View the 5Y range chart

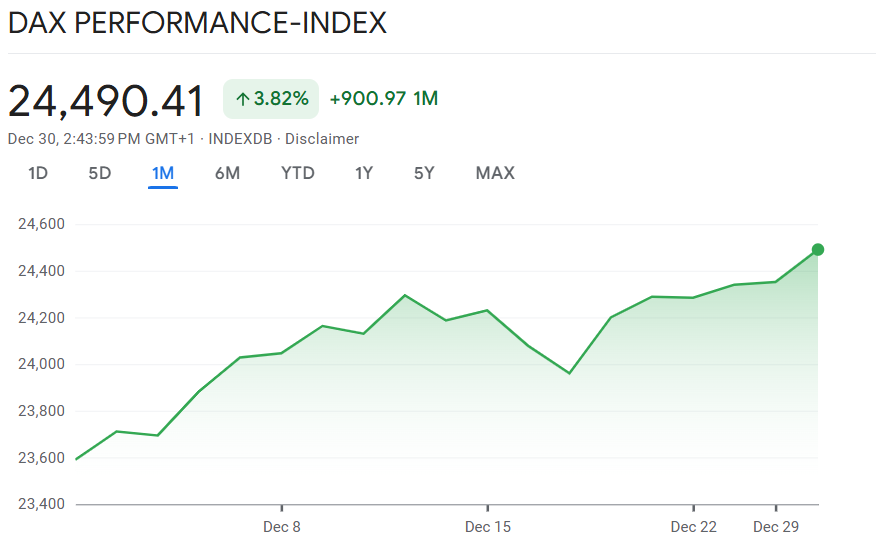coord(424,173)
